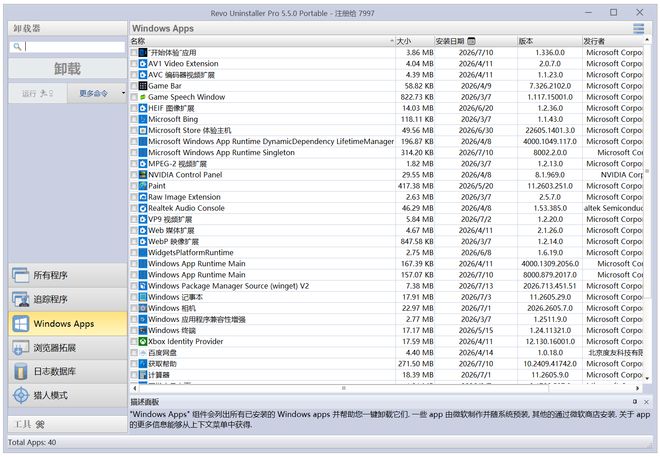This screenshot has height=457, width=660.
Task: Click the 猎人模式 crosshair icon
Action: point(21,395)
